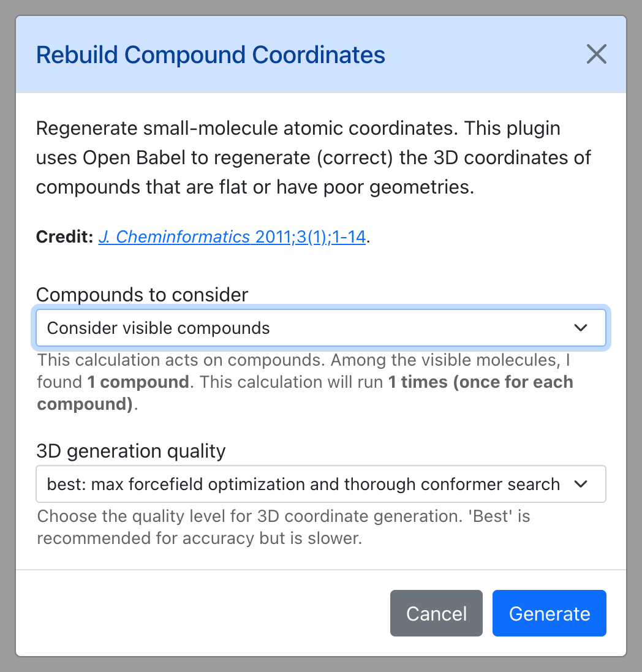Click the Open Babel description paragraph
Screen dimensions: 642x672
(313, 157)
